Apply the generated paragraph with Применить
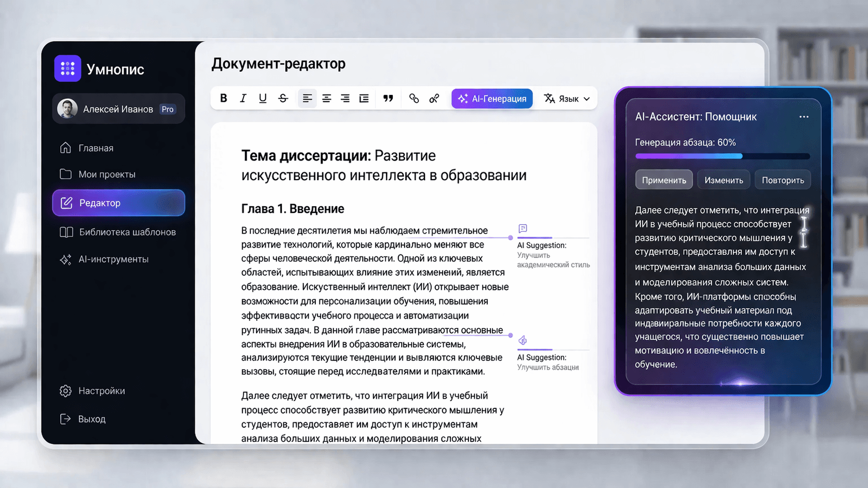868x488 pixels. [x=664, y=179]
